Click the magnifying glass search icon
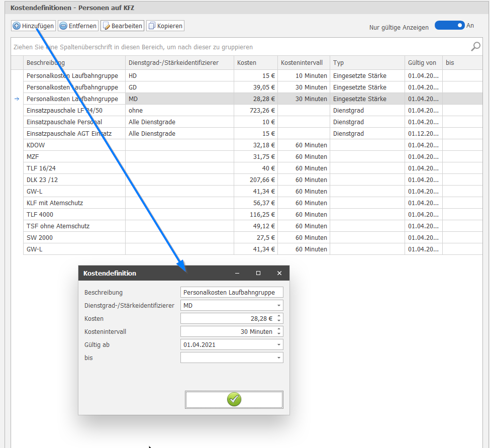This screenshot has height=448, width=490. 475,47
